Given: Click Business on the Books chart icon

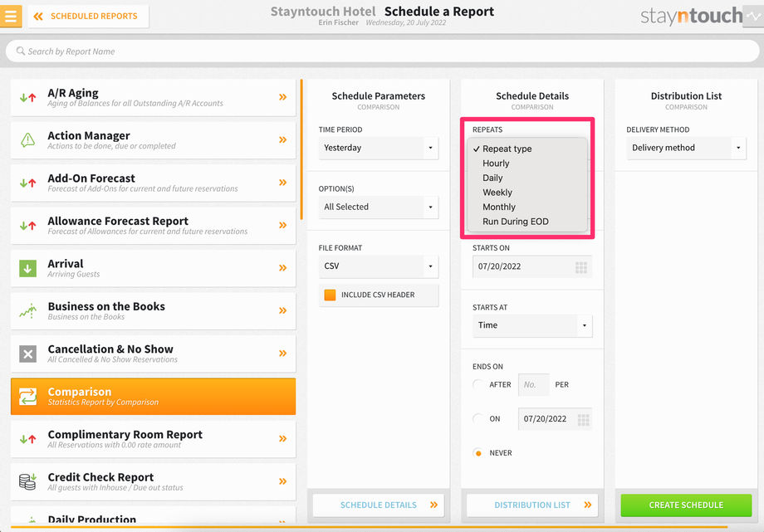Looking at the screenshot, I should point(27,311).
